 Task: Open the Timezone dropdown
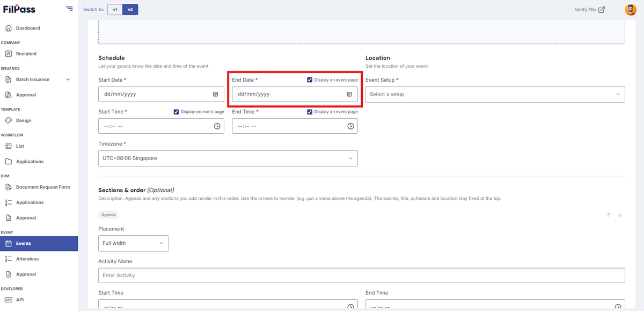pos(228,158)
